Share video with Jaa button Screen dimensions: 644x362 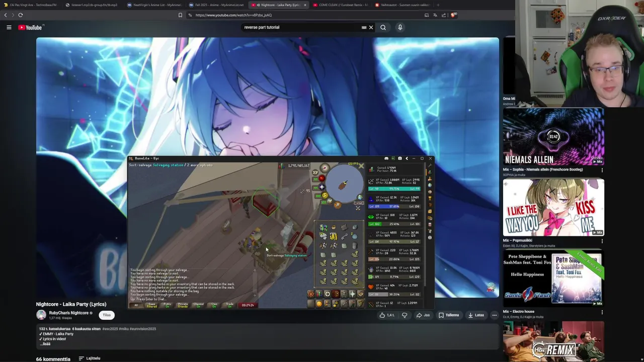[x=423, y=315]
